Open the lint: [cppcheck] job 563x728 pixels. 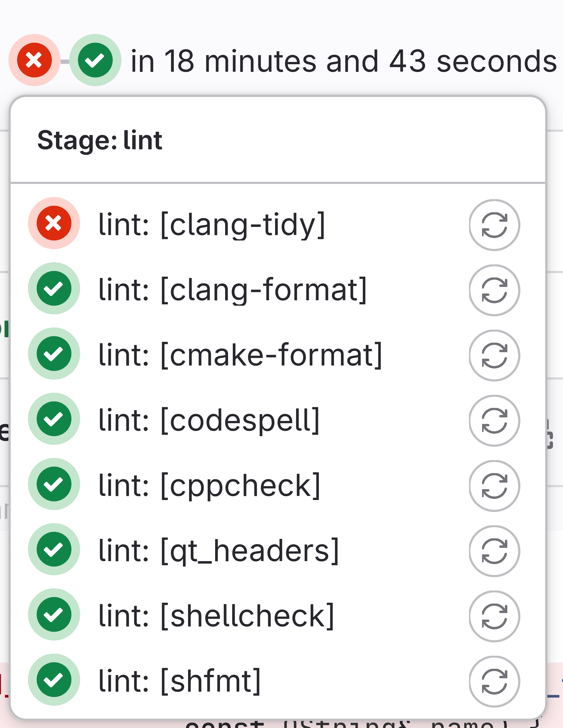click(x=210, y=485)
